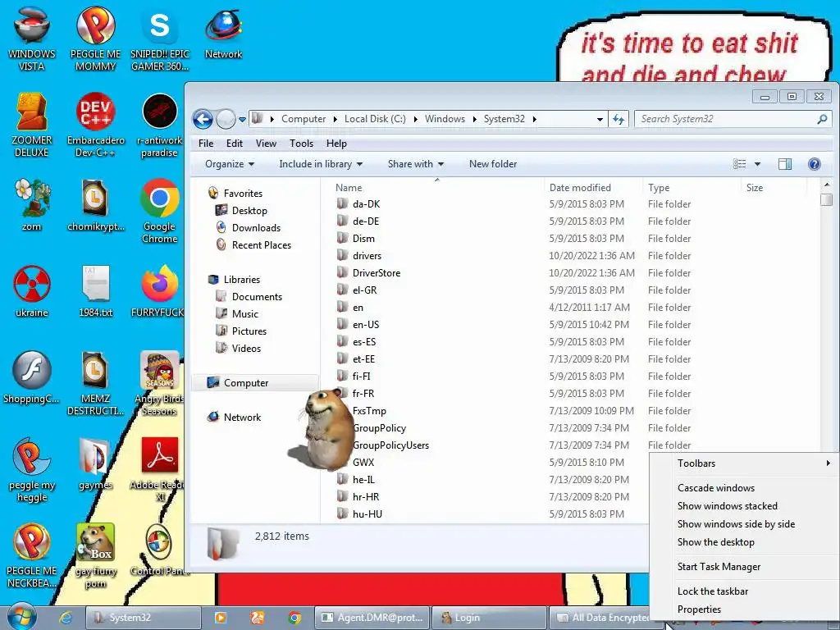Viewport: 840px width, 630px height.
Task: Select the PEGGLE ME NECKBEA... icon
Action: (32, 555)
